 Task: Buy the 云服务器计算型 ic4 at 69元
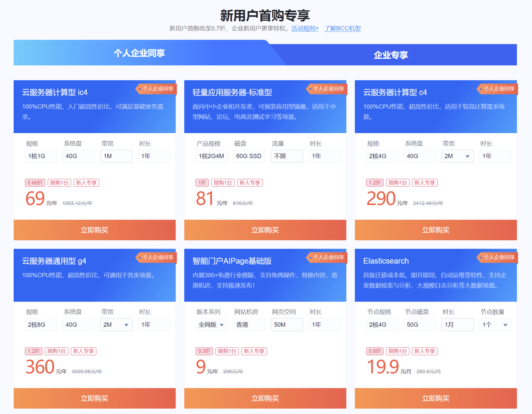95,230
